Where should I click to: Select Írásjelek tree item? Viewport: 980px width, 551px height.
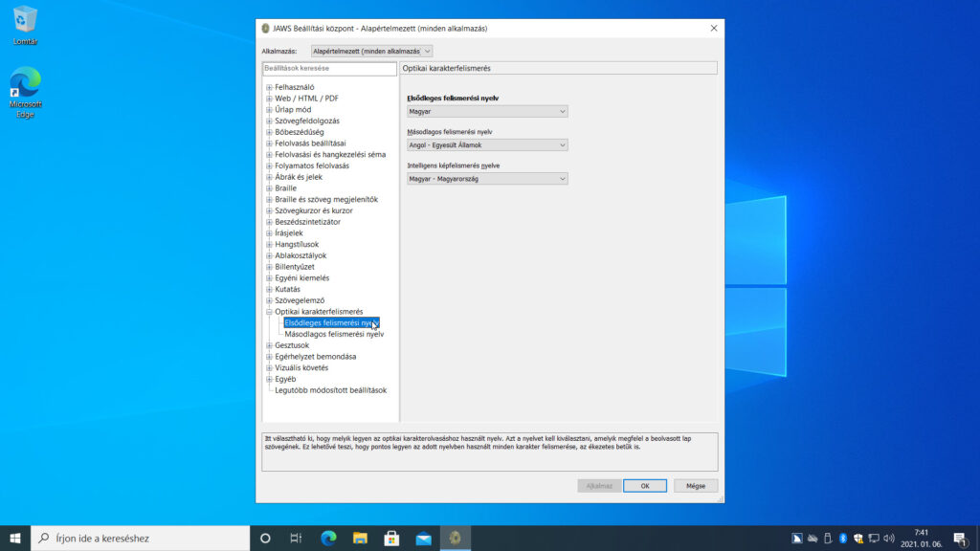tap(289, 233)
